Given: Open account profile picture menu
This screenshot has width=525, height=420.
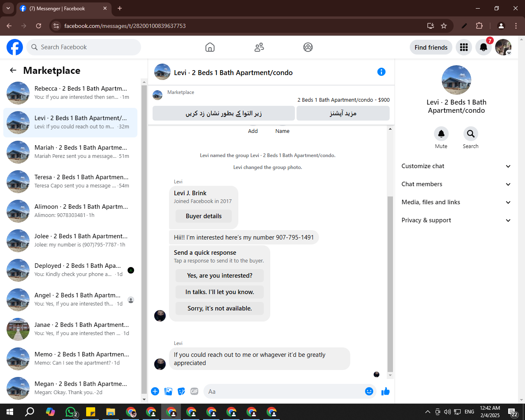Looking at the screenshot, I should point(503,47).
